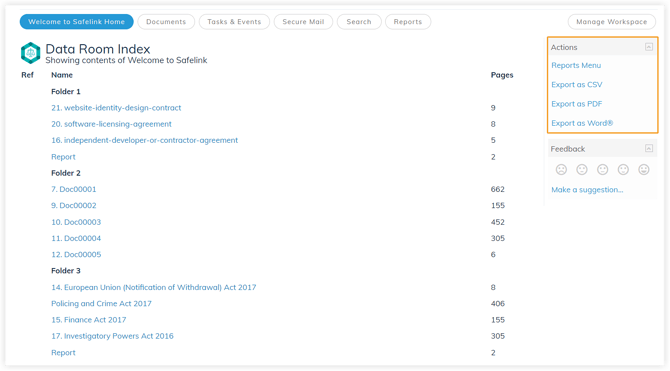Open Doc00005 in Folder 2
670x371 pixels.
(x=76, y=254)
